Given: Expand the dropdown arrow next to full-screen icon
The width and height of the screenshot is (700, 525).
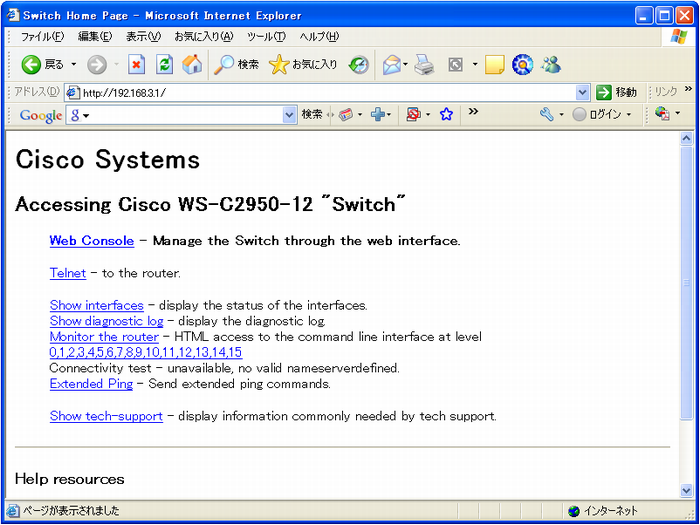Looking at the screenshot, I should pos(475,65).
